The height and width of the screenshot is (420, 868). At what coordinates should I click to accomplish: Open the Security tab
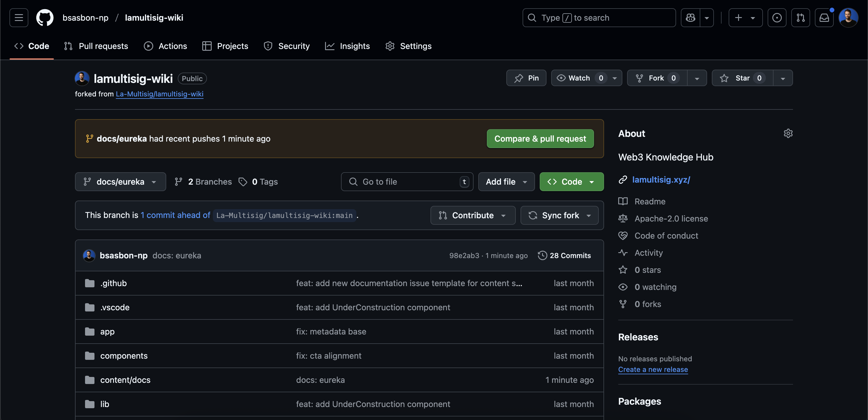(287, 46)
